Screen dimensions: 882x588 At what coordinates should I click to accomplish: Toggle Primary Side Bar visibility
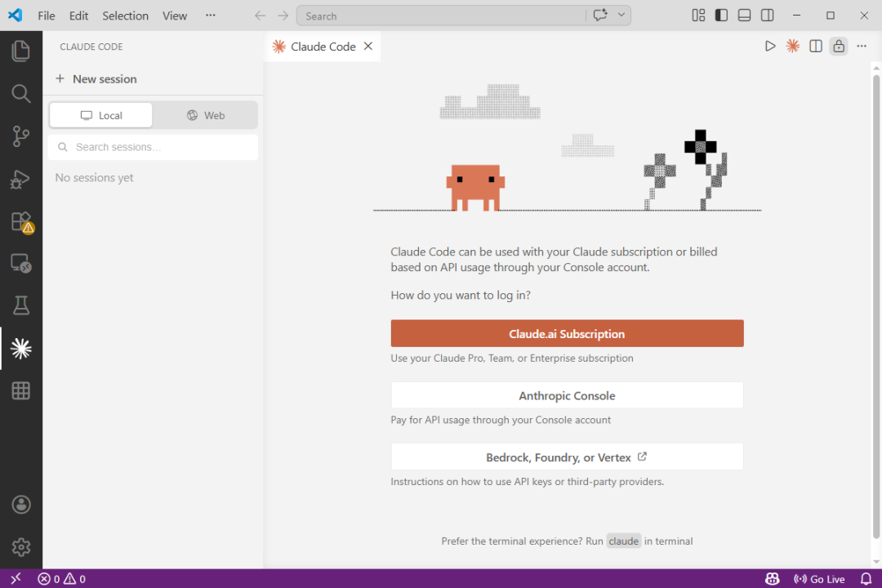coord(721,16)
